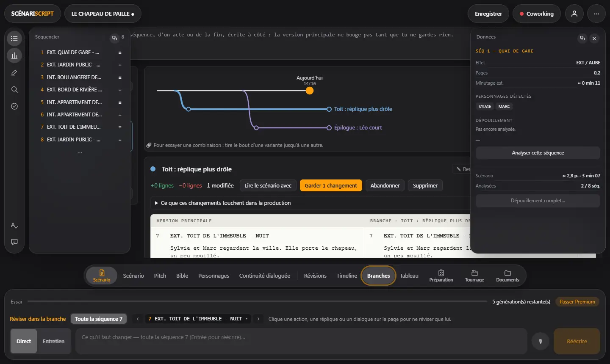610x364 pixels.
Task: Detach the Séquencier panel with its pop-out icon
Action: 114,38
